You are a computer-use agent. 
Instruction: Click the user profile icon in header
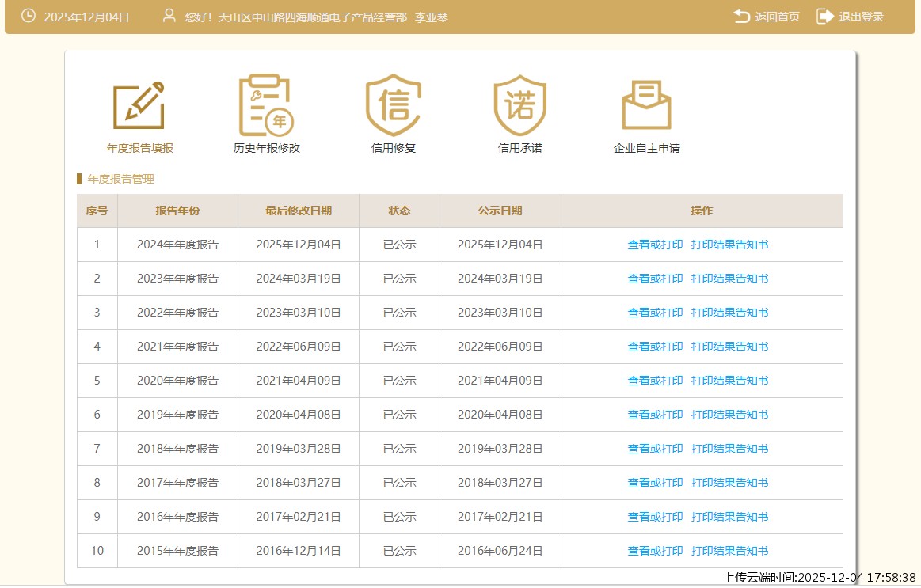click(169, 16)
